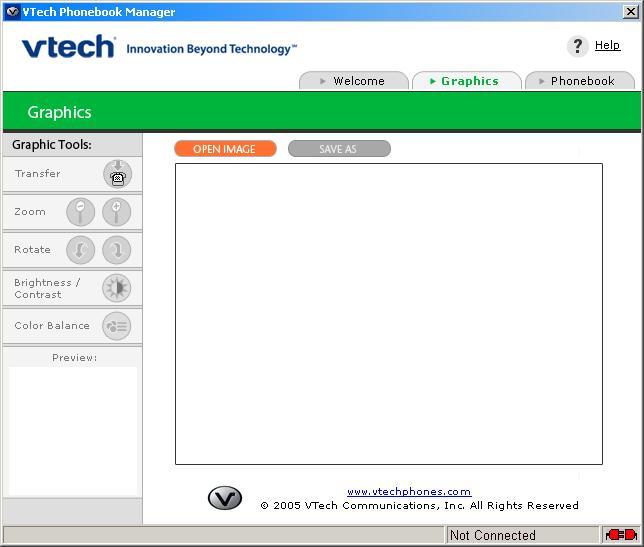Click the Preview thumbnail area
The height and width of the screenshot is (547, 644).
coord(73,430)
